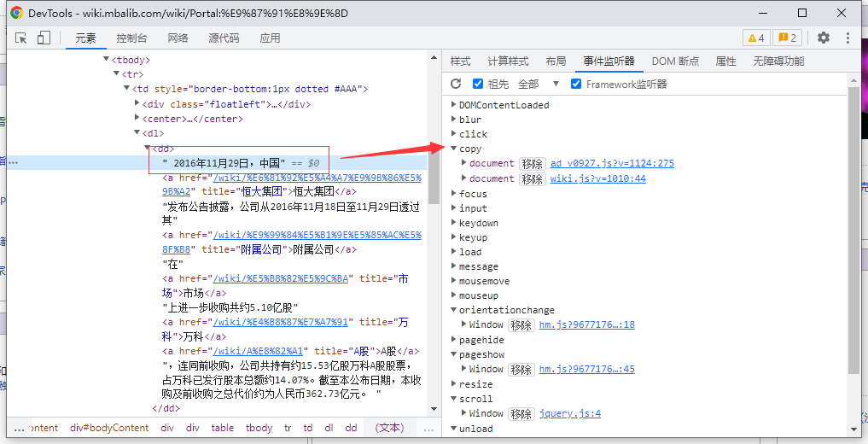Expand the document listener for wiki.js

coord(464,178)
